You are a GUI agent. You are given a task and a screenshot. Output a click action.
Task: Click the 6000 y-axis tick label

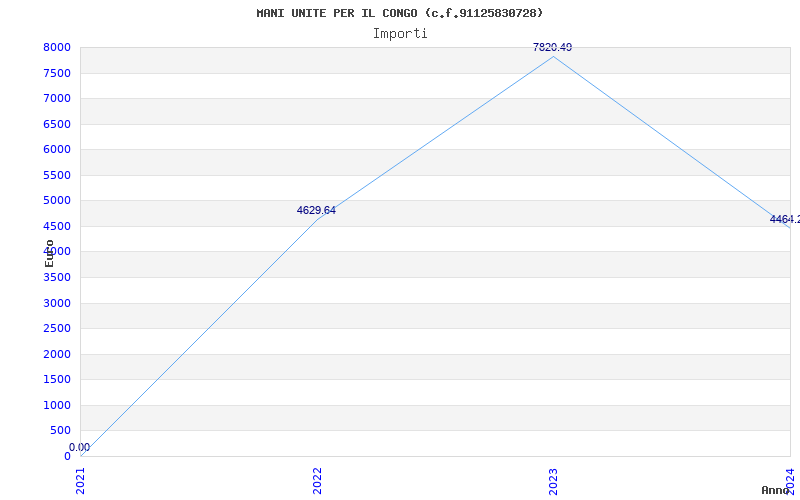tap(57, 149)
